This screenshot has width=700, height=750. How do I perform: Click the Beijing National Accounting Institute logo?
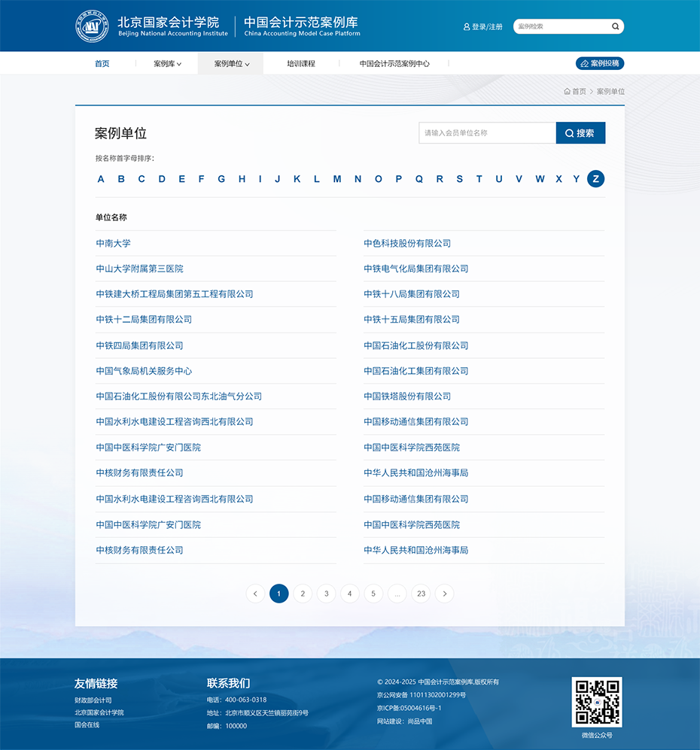coord(92,26)
